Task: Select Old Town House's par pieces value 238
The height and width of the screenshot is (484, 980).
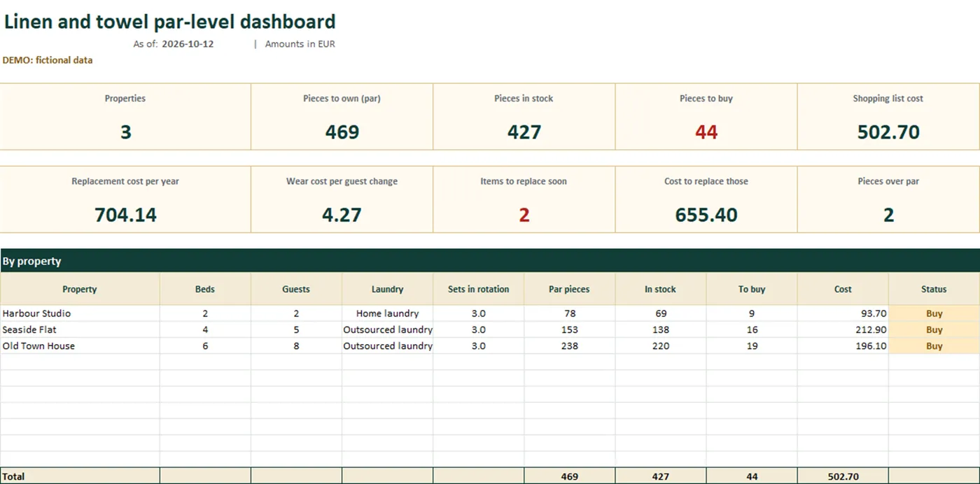Action: point(570,346)
